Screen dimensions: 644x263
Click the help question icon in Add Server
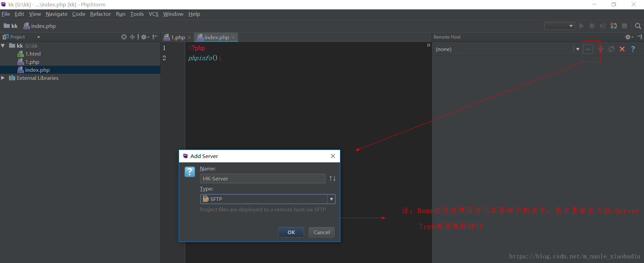[190, 172]
